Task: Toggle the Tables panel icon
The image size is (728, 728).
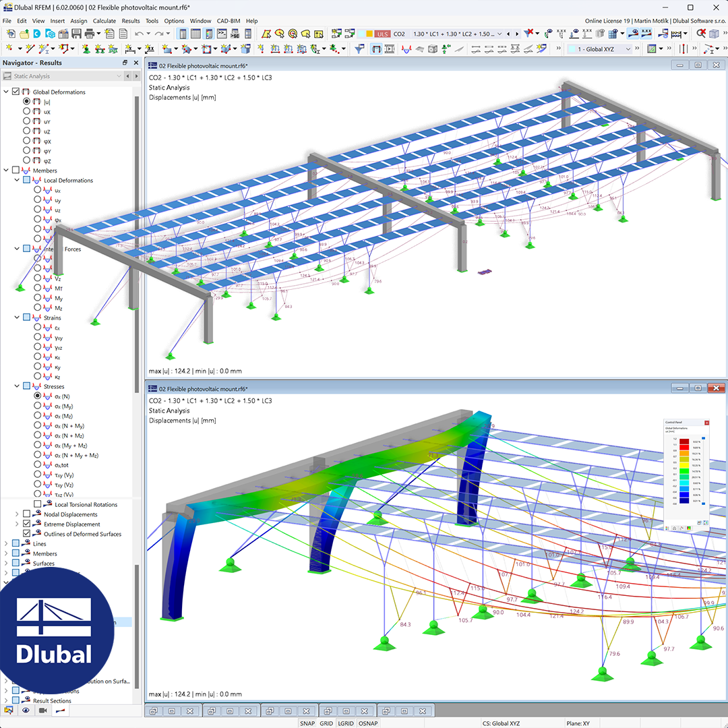Action: tap(196, 34)
